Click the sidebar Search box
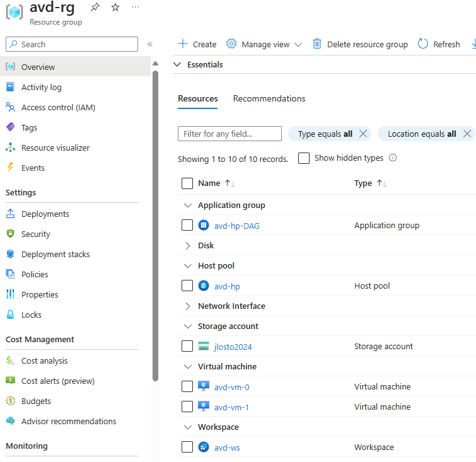The width and height of the screenshot is (476, 462). (72, 44)
